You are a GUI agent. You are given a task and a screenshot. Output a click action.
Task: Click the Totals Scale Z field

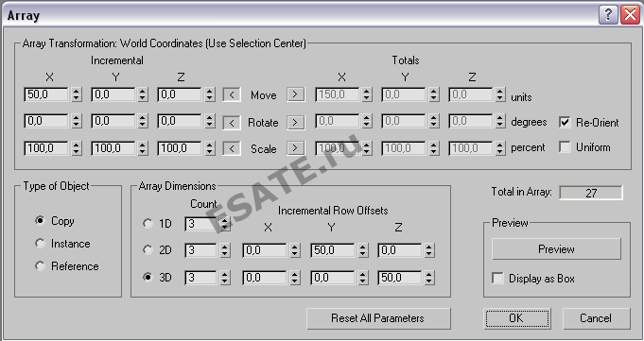(x=471, y=148)
